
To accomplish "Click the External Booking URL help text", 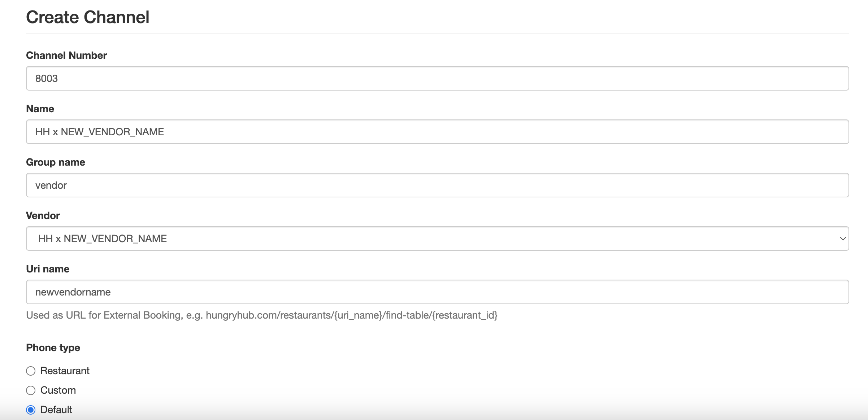I will (x=262, y=315).
